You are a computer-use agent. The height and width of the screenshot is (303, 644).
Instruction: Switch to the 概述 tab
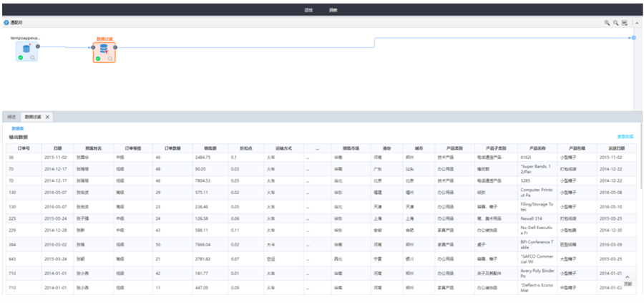[11, 116]
